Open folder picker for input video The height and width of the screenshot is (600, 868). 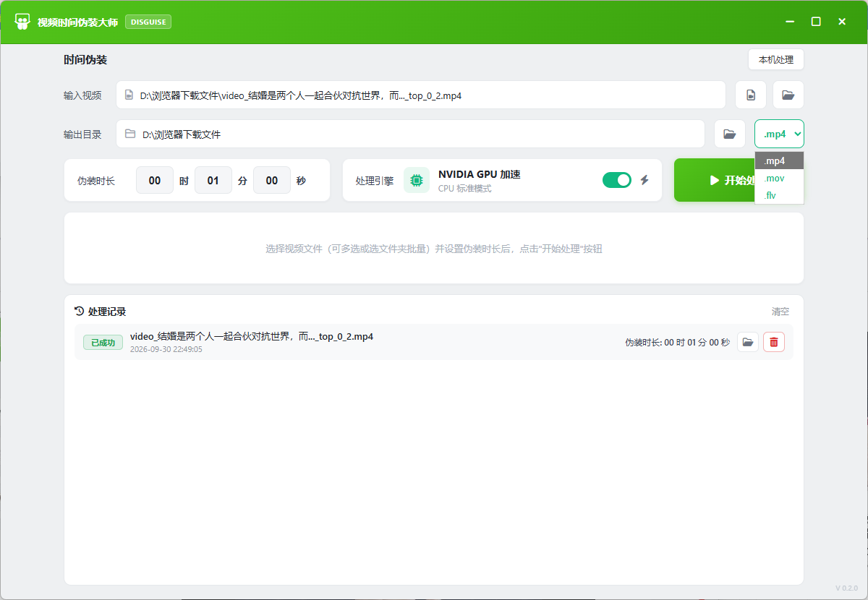(x=788, y=95)
